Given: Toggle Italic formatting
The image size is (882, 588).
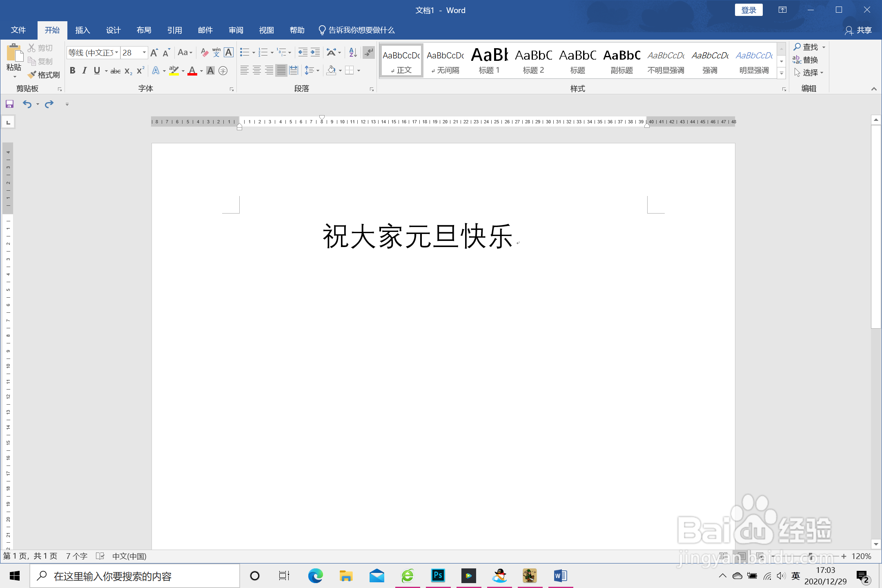Looking at the screenshot, I should pyautogui.click(x=85, y=71).
